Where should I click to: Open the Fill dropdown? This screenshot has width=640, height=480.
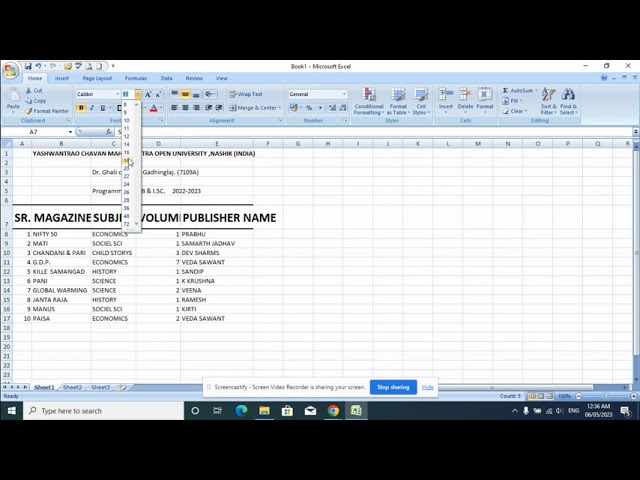(x=521, y=100)
